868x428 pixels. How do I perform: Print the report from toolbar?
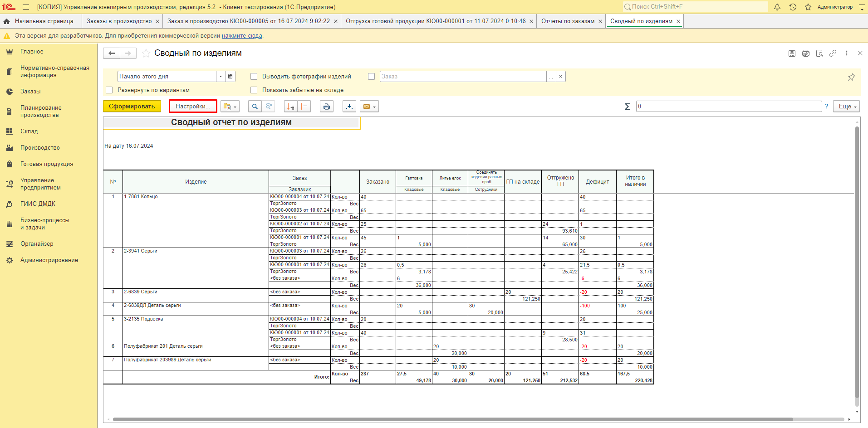327,107
